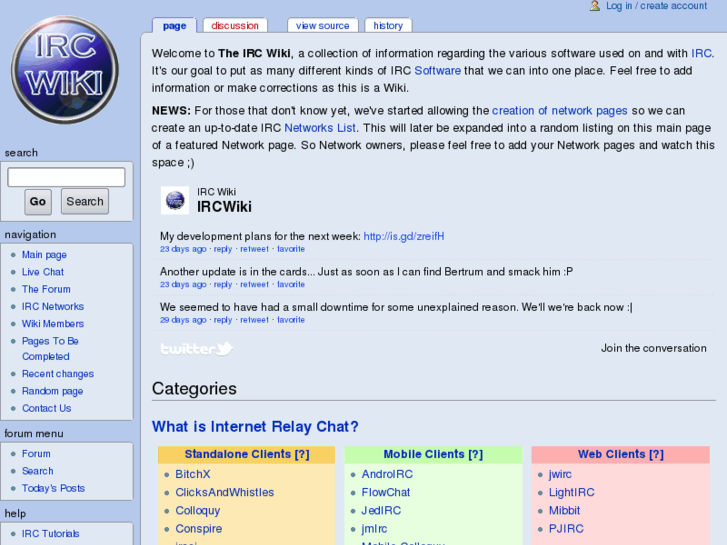Open Colloquy client link
This screenshot has height=545, width=727.
198,510
